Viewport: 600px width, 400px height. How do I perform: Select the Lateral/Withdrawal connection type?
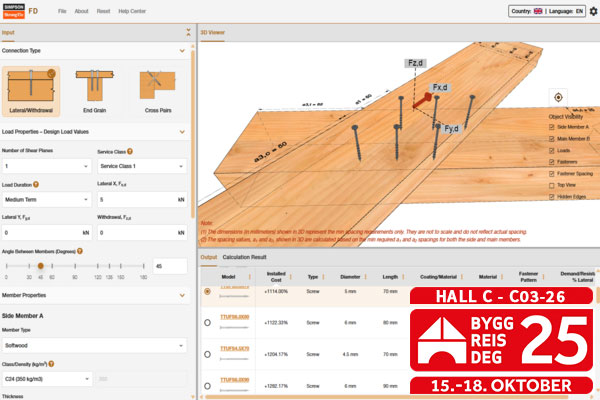33,92
